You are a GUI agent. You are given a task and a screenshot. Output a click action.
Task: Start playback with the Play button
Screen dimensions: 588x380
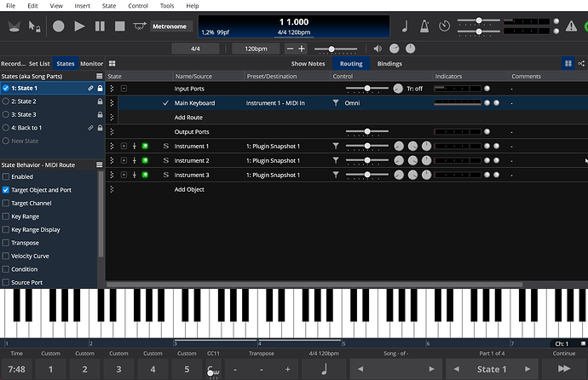pos(79,26)
